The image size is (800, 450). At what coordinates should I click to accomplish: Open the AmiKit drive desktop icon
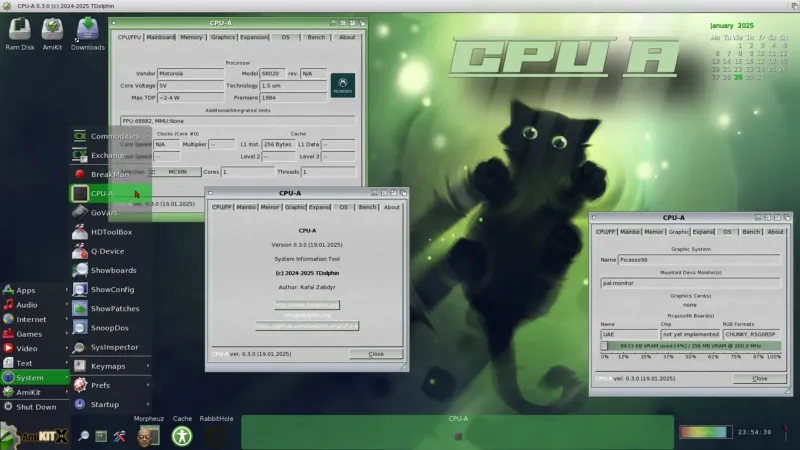52,30
